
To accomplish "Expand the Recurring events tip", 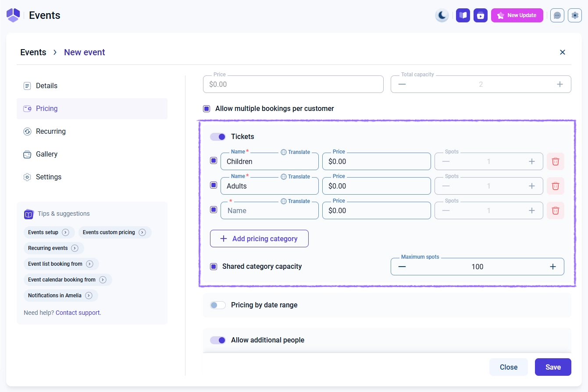I will [75, 248].
